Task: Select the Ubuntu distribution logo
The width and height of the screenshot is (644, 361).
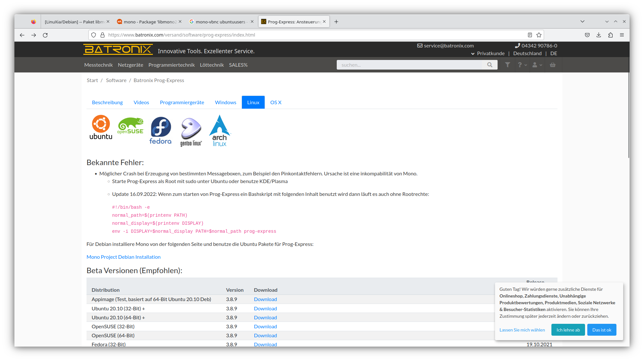Action: pos(101,128)
